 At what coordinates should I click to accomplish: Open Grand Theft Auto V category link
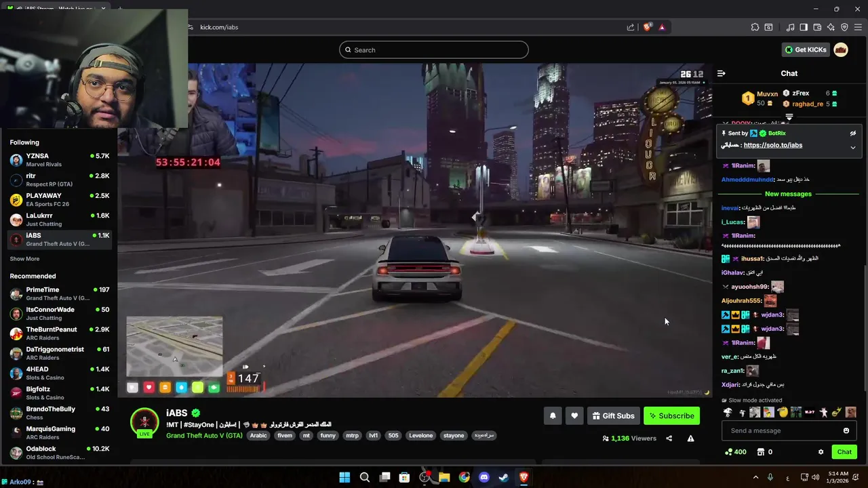point(204,435)
